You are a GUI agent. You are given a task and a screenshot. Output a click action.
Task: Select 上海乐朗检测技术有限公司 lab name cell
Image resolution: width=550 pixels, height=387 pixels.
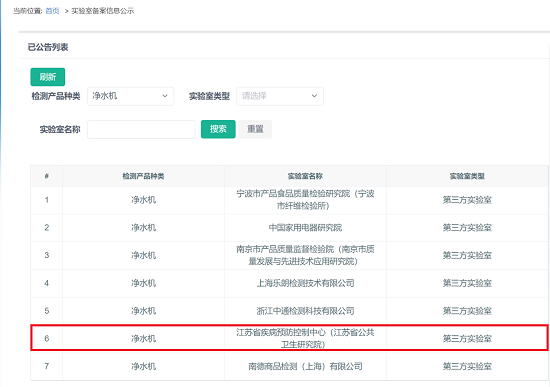coord(305,283)
